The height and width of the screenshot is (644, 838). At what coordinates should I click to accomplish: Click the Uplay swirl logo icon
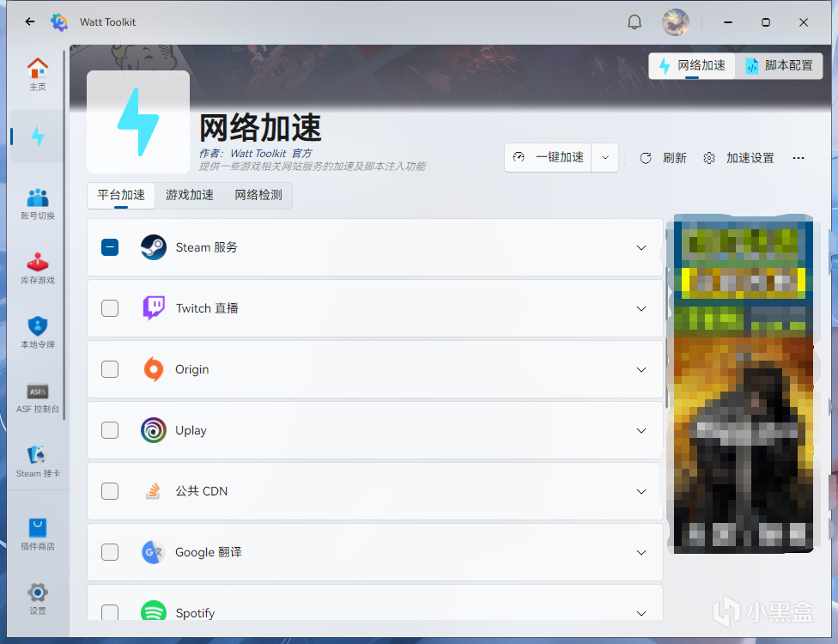[154, 430]
